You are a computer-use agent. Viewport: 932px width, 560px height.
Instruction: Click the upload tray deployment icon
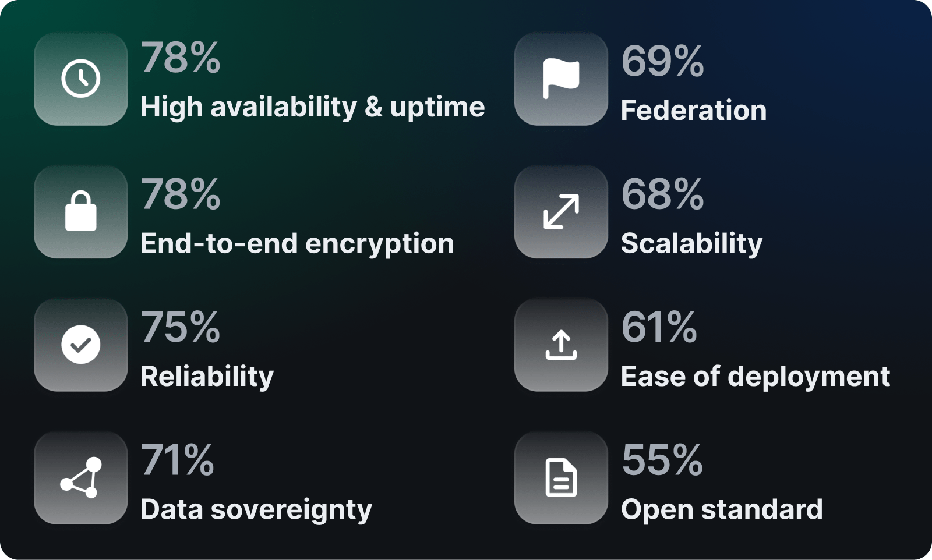coord(561,345)
